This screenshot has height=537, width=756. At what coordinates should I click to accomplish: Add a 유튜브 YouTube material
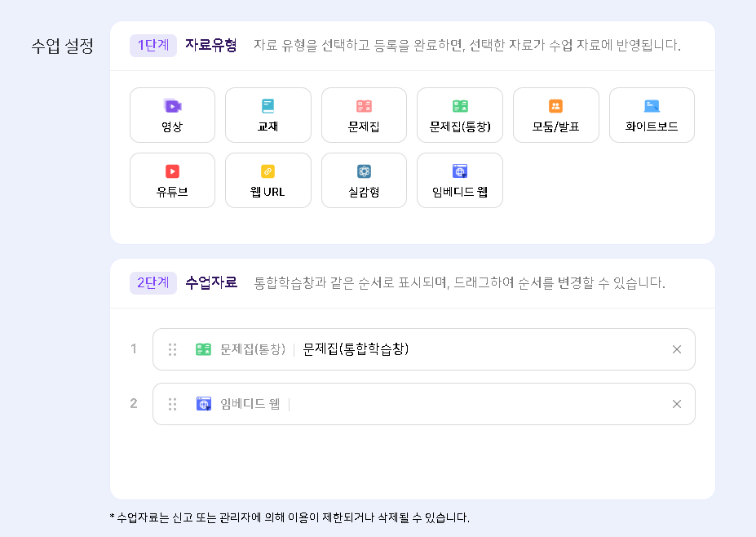pos(172,180)
